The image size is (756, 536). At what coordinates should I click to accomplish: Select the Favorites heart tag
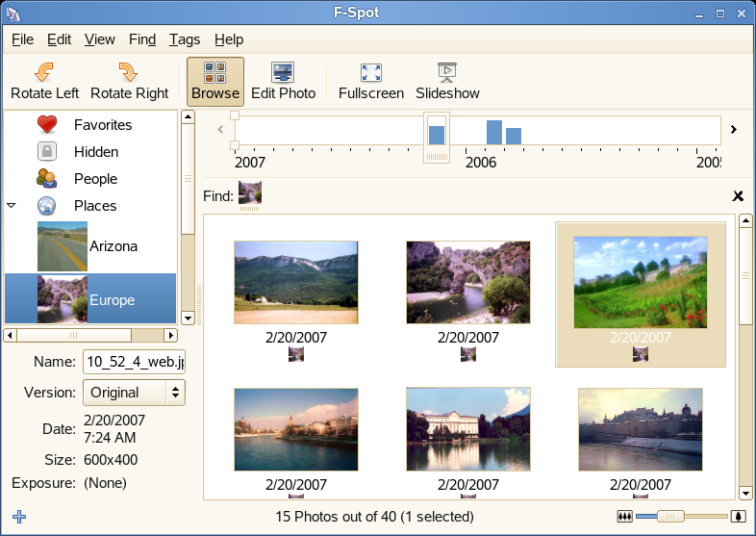pyautogui.click(x=47, y=124)
